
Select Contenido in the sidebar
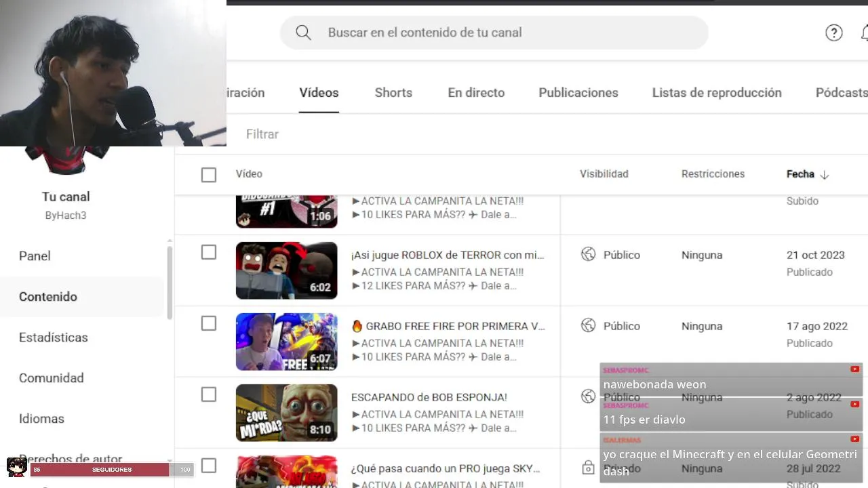[x=48, y=297]
